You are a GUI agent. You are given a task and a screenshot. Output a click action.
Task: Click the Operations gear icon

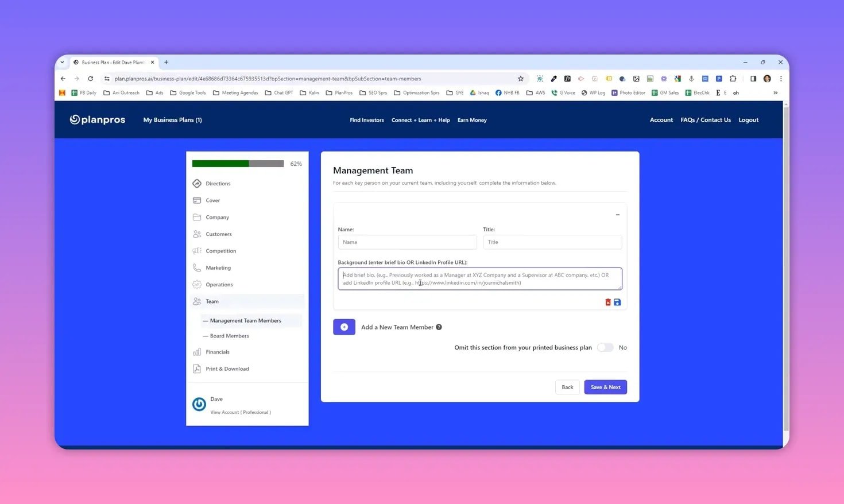tap(197, 284)
